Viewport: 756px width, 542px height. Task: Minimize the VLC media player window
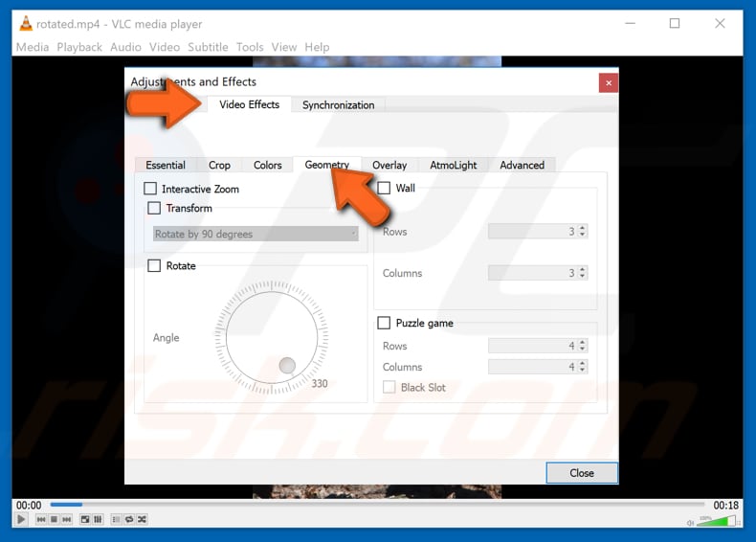[x=631, y=23]
